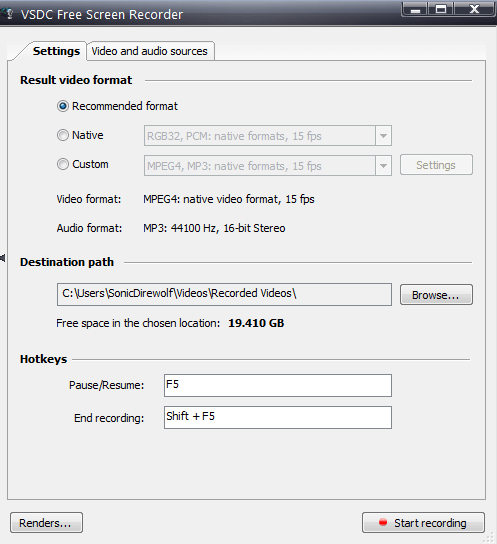Select the Custom format radio button
The width and height of the screenshot is (497, 544).
point(63,164)
